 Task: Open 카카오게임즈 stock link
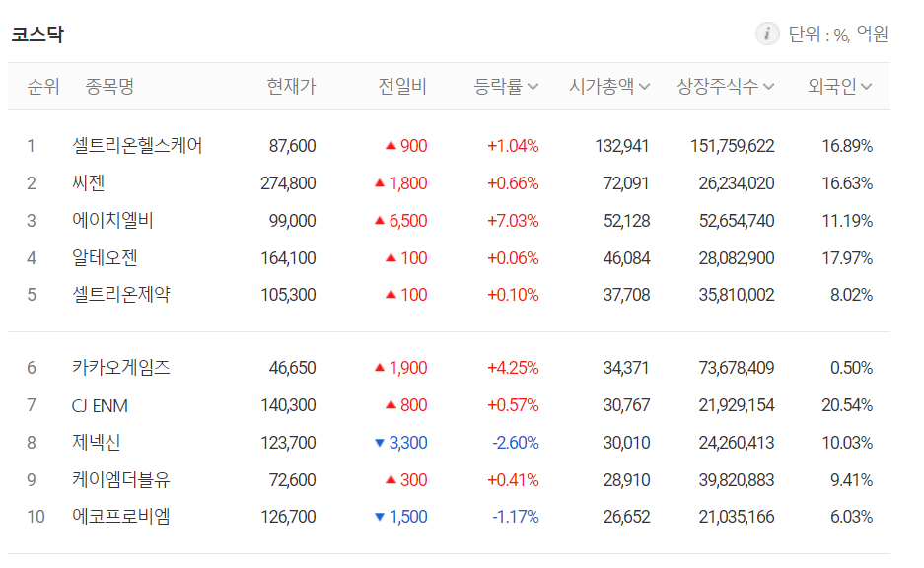pyautogui.click(x=121, y=368)
